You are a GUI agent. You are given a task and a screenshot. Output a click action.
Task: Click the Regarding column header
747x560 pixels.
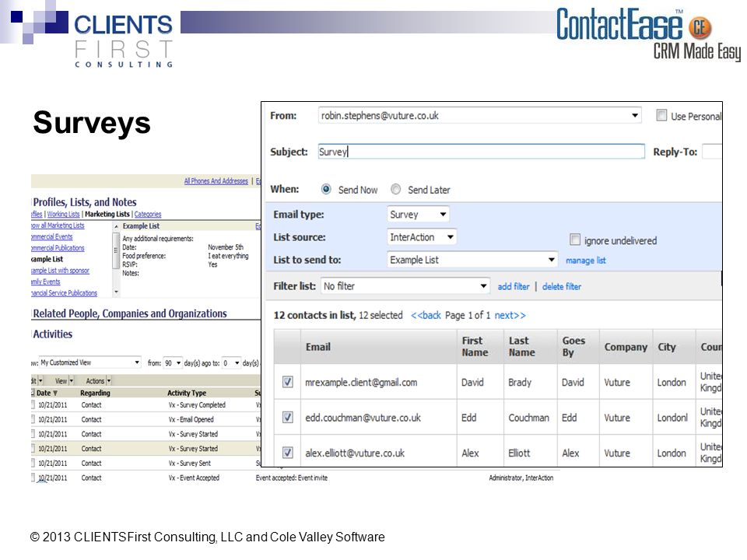point(95,393)
